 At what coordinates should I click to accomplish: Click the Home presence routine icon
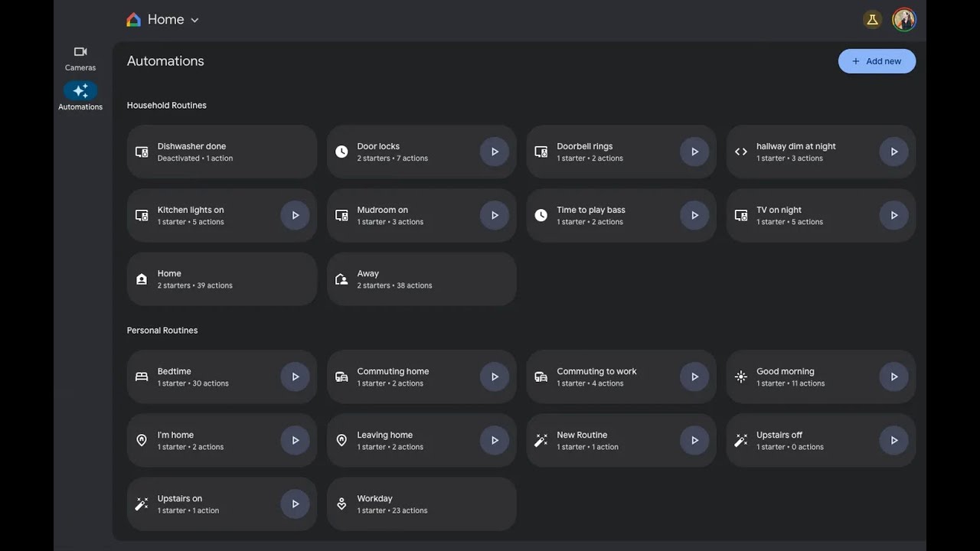click(x=142, y=279)
